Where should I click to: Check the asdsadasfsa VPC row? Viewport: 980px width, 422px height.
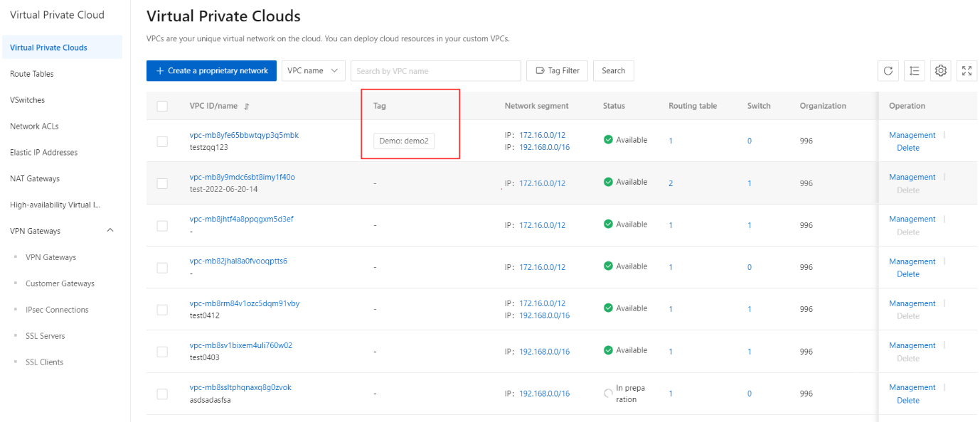162,394
